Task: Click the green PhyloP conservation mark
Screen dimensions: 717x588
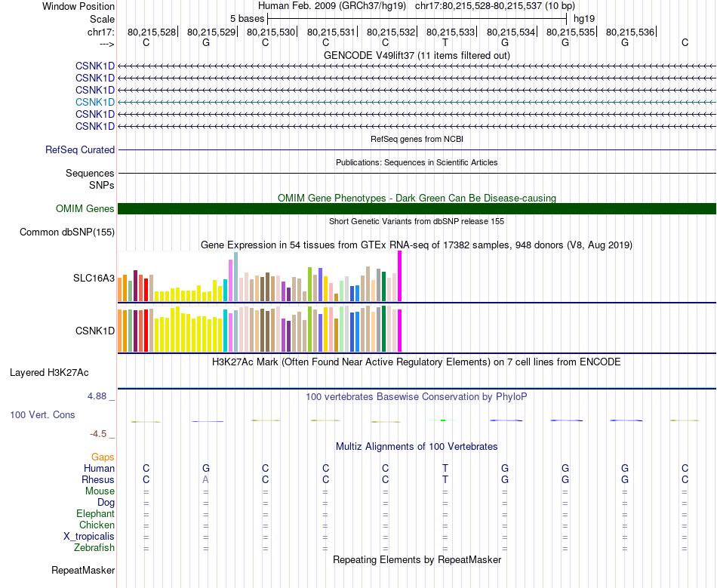Action: 442,420
